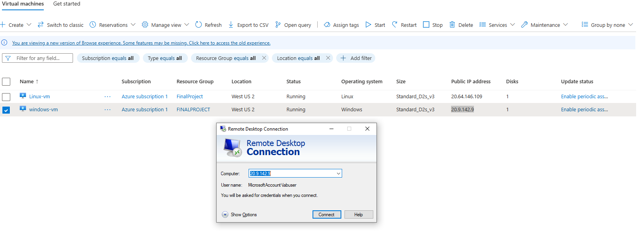Open Azure subscription 1 for windows-vm
The image size is (644, 234).
pyautogui.click(x=145, y=109)
